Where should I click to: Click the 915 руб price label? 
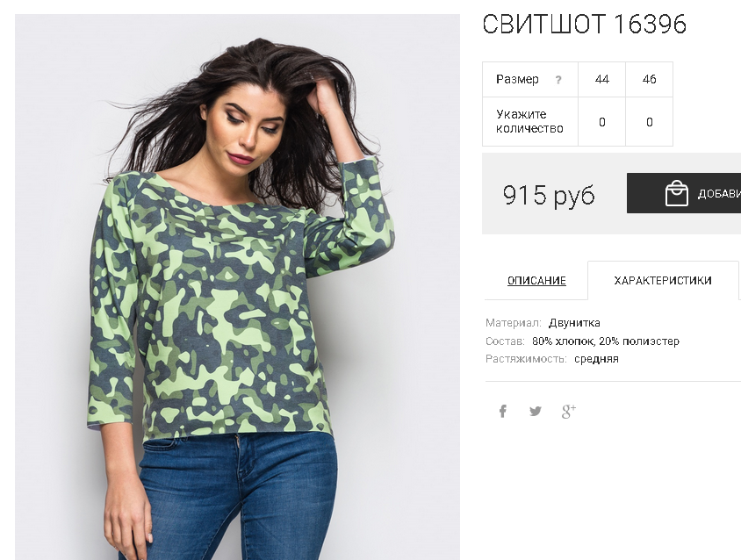(549, 195)
